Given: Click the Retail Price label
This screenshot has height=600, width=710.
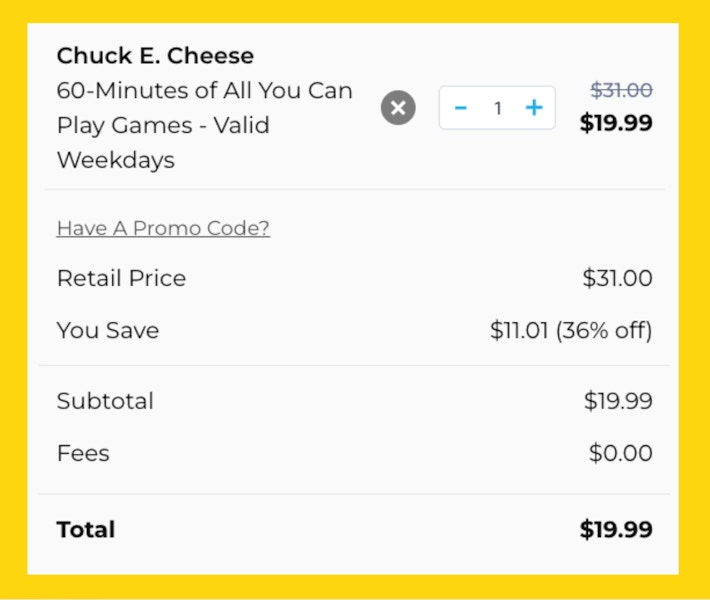Looking at the screenshot, I should [x=121, y=278].
